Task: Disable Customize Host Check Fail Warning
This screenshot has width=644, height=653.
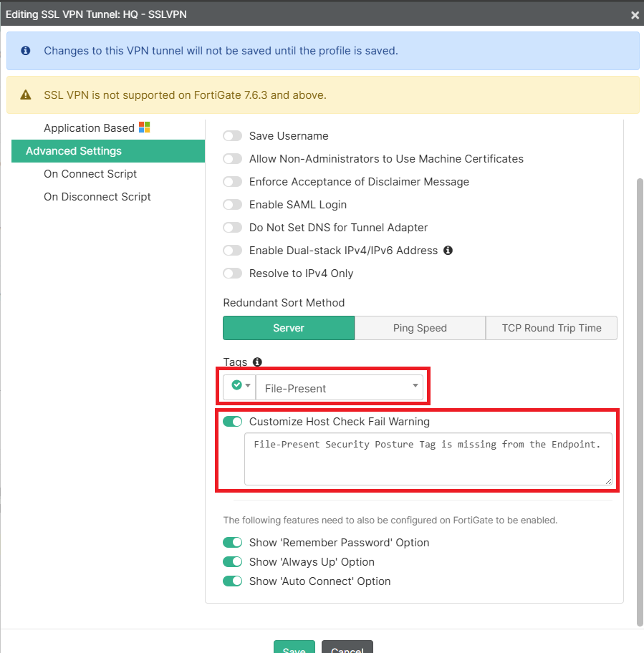Action: pos(233,422)
